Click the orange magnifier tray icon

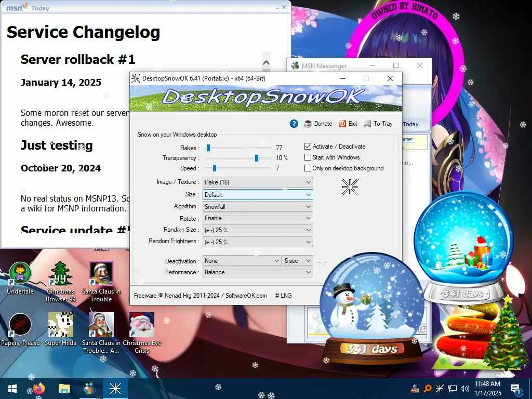point(428,389)
